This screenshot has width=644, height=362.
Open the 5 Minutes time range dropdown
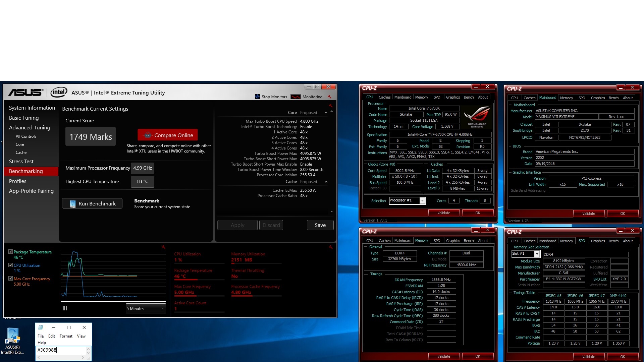tap(146, 308)
